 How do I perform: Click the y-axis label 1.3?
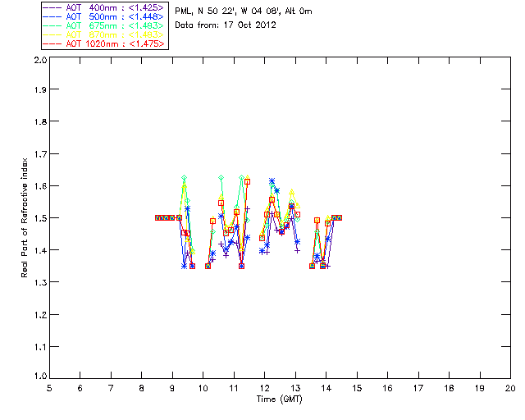(40, 282)
